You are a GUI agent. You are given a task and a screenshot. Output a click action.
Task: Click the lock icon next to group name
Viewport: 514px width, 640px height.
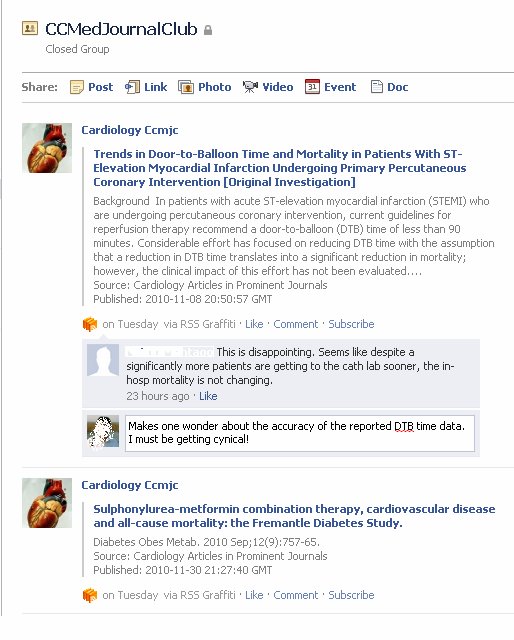[208, 30]
